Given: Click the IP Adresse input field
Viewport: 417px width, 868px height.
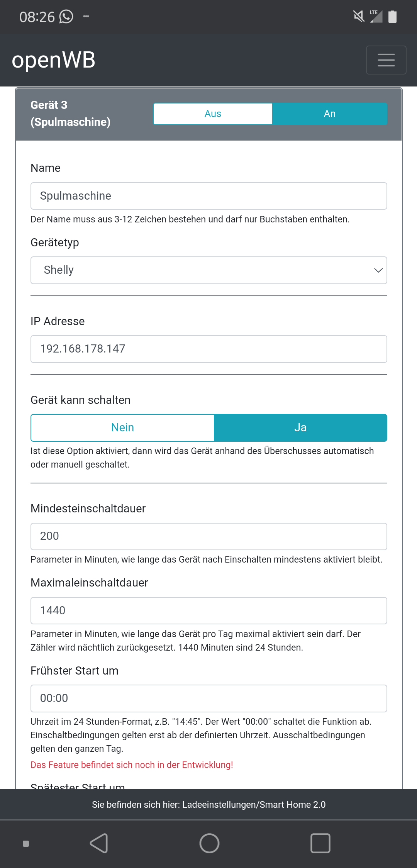Looking at the screenshot, I should point(208,349).
